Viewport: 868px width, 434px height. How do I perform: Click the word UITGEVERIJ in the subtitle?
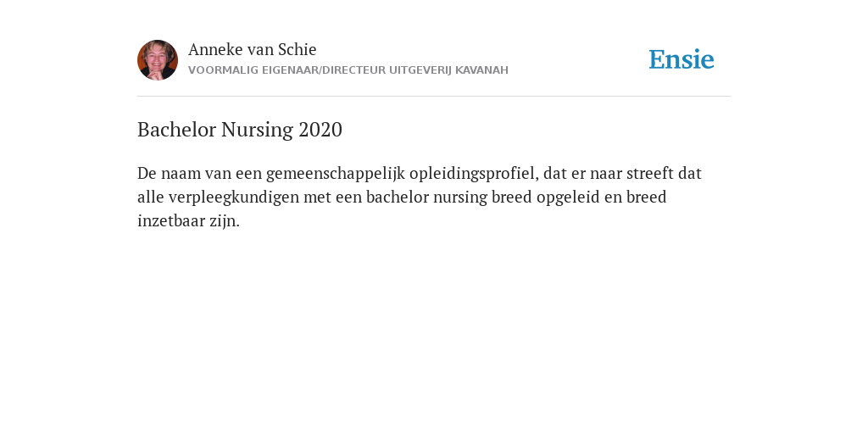click(x=420, y=70)
